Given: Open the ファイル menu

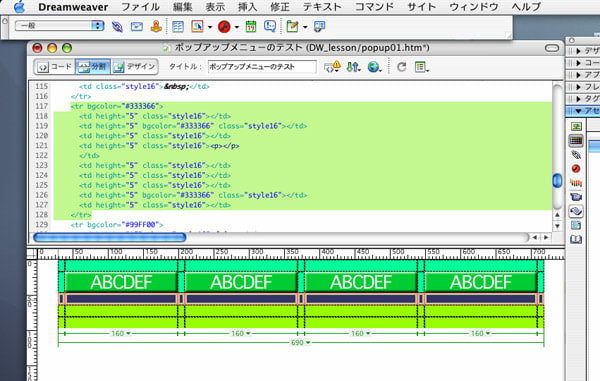Looking at the screenshot, I should tap(140, 7).
